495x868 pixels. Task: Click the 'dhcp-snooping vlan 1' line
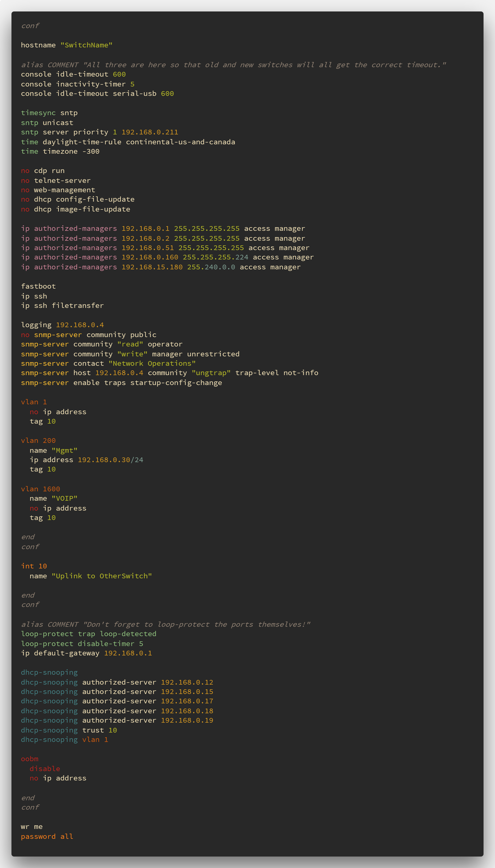(65, 740)
